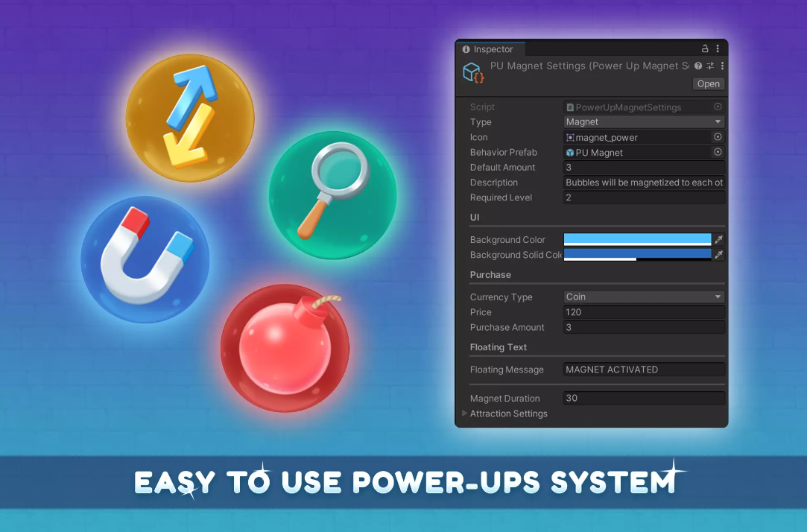Click the Background Color swatch
The height and width of the screenshot is (532, 807).
[637, 240]
